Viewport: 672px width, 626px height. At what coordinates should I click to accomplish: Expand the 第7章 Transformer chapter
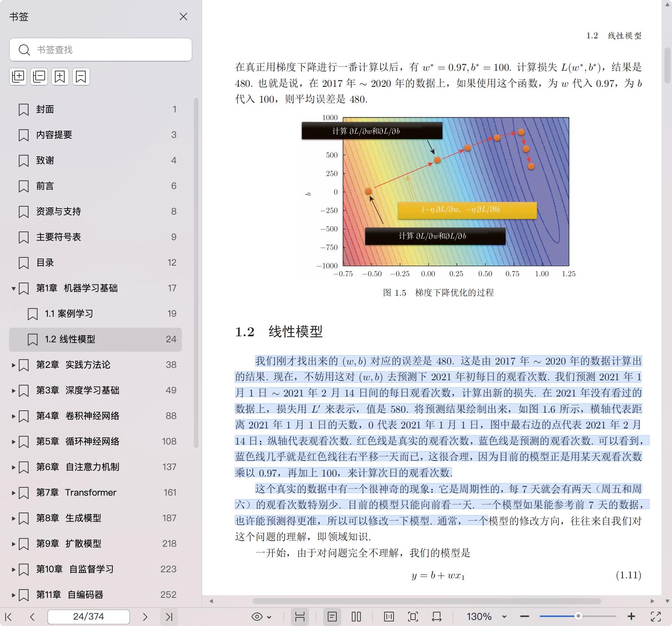tap(14, 493)
